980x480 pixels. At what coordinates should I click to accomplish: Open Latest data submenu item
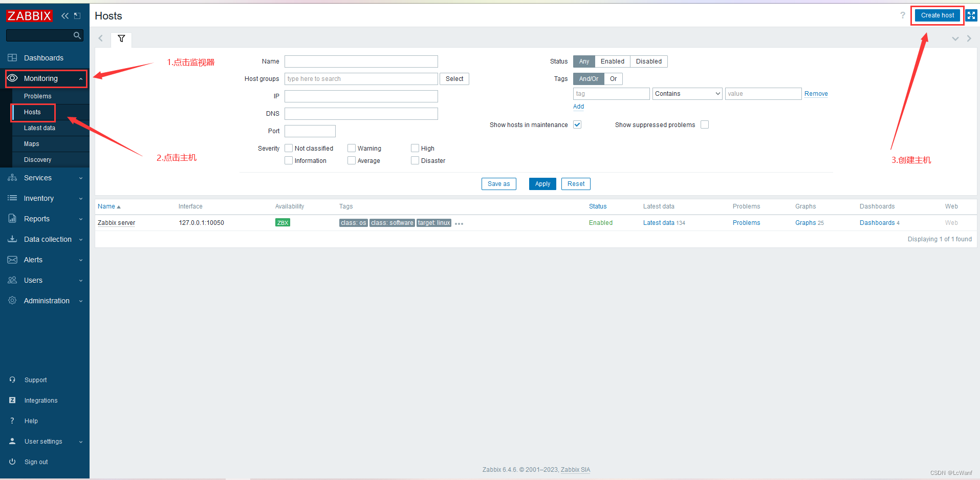(x=39, y=128)
